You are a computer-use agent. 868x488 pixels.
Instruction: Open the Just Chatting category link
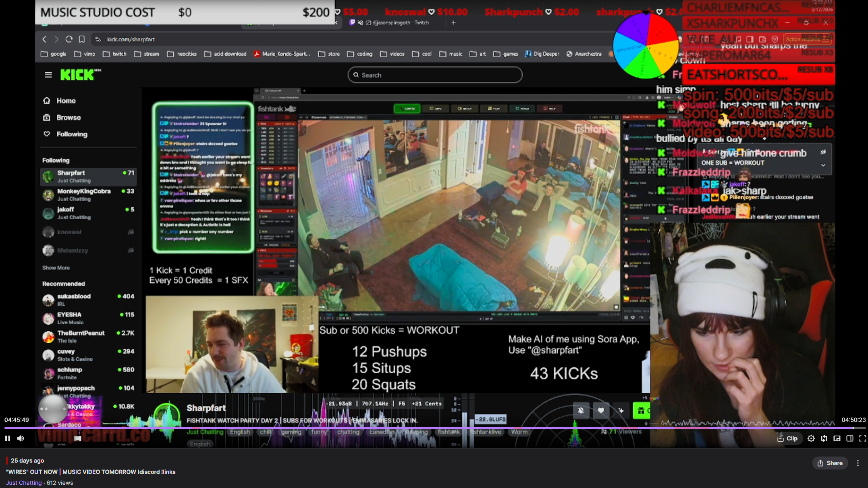24,483
